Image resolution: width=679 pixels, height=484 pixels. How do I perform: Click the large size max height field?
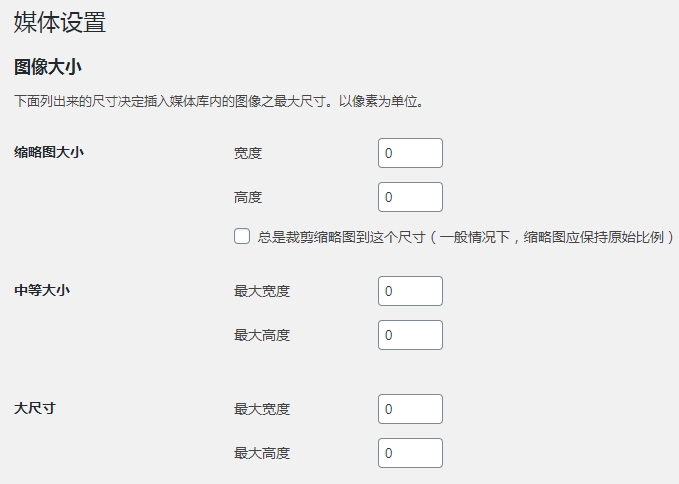410,453
